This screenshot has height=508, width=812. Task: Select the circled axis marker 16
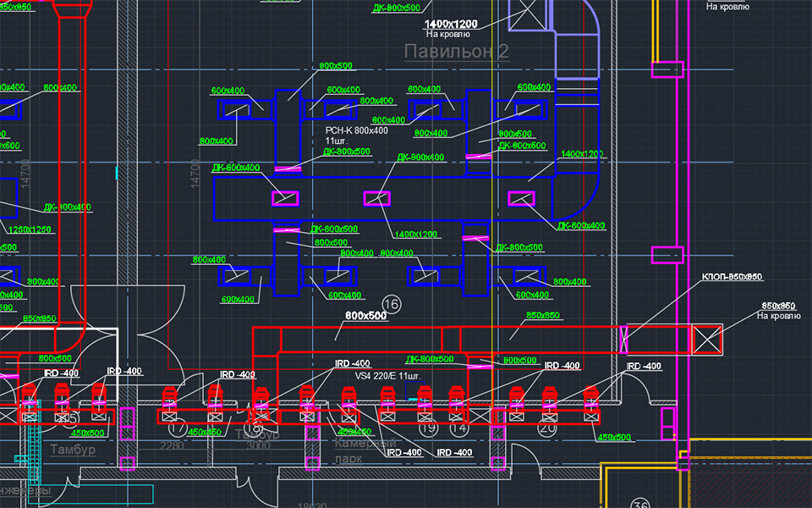pyautogui.click(x=391, y=303)
